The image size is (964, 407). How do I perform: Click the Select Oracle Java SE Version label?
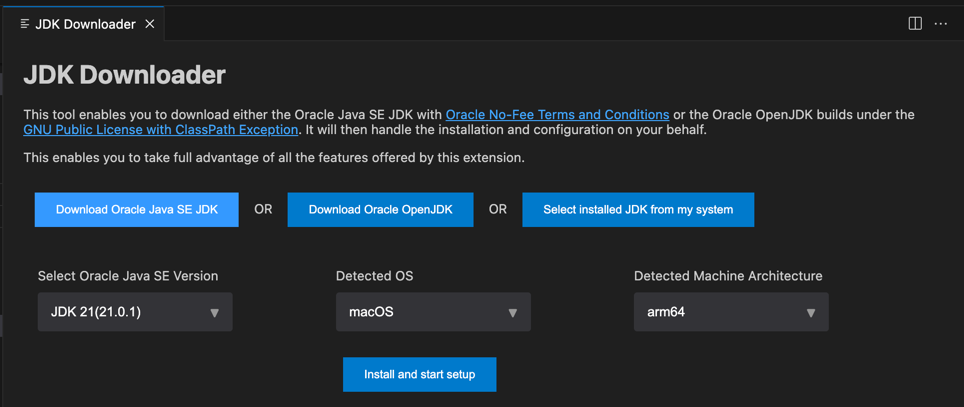click(x=128, y=276)
